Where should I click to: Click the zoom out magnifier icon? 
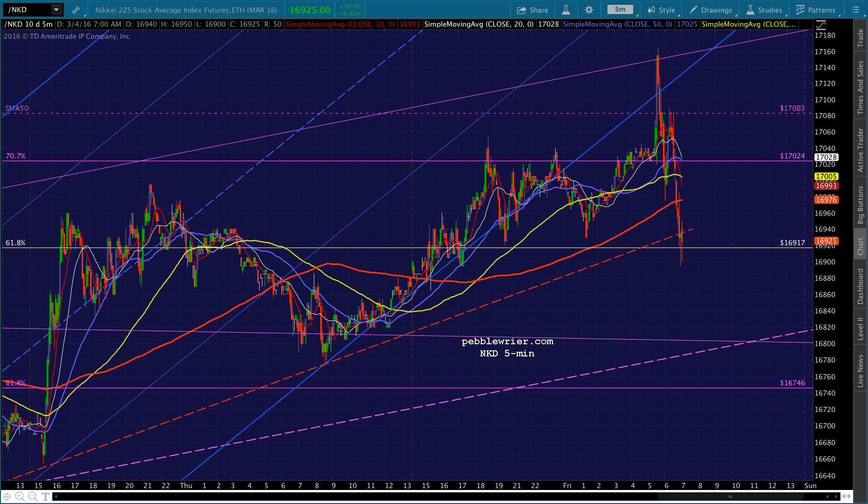[x=32, y=497]
